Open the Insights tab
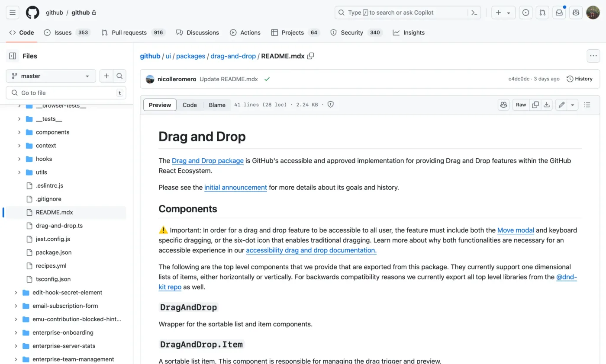 click(x=409, y=32)
